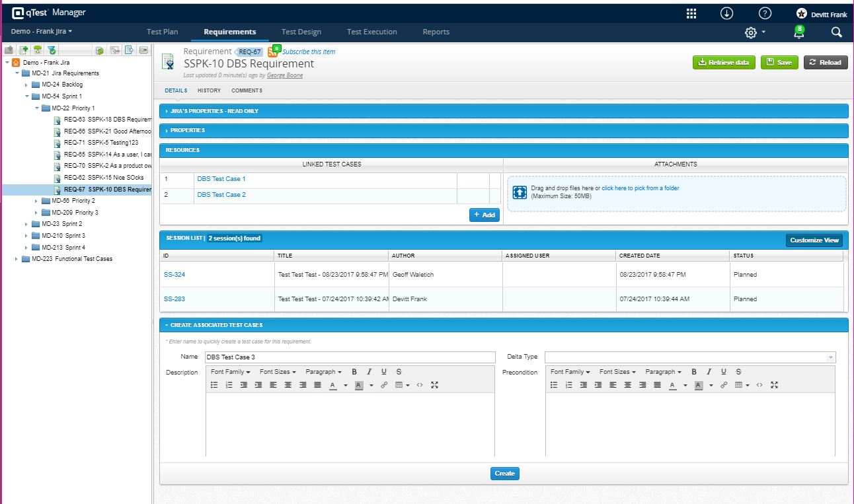
Task: Open the DBS Test Case 1 link
Action: pos(221,179)
